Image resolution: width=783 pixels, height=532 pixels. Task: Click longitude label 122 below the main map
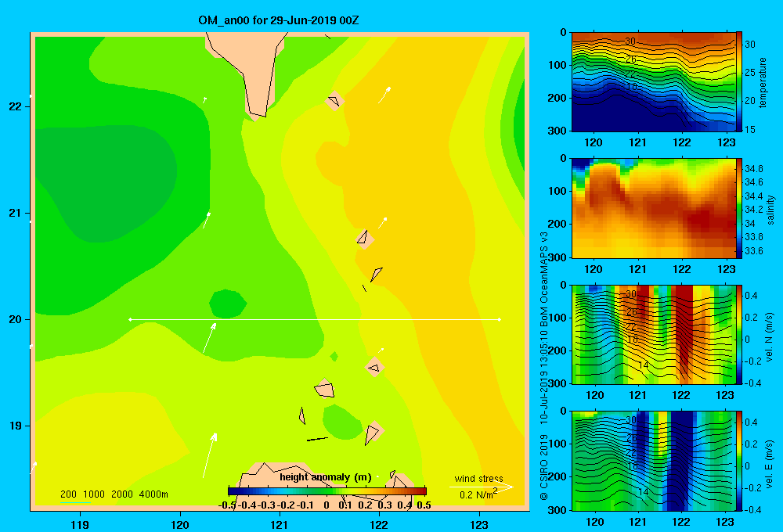coord(379,524)
